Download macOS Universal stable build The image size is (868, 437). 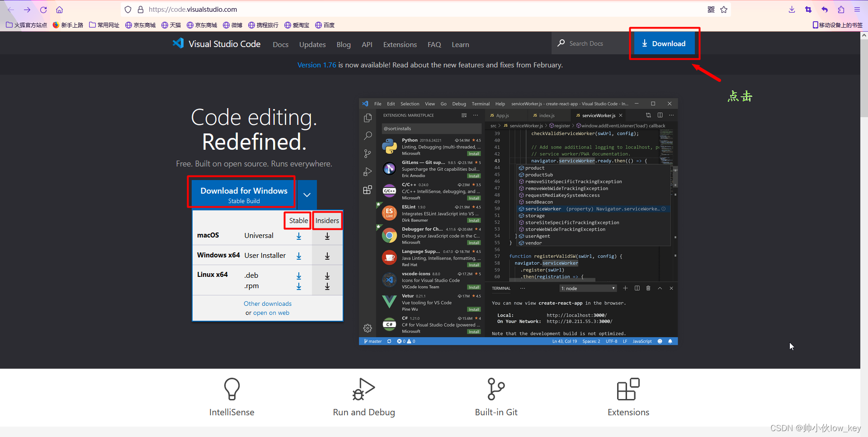(x=299, y=236)
